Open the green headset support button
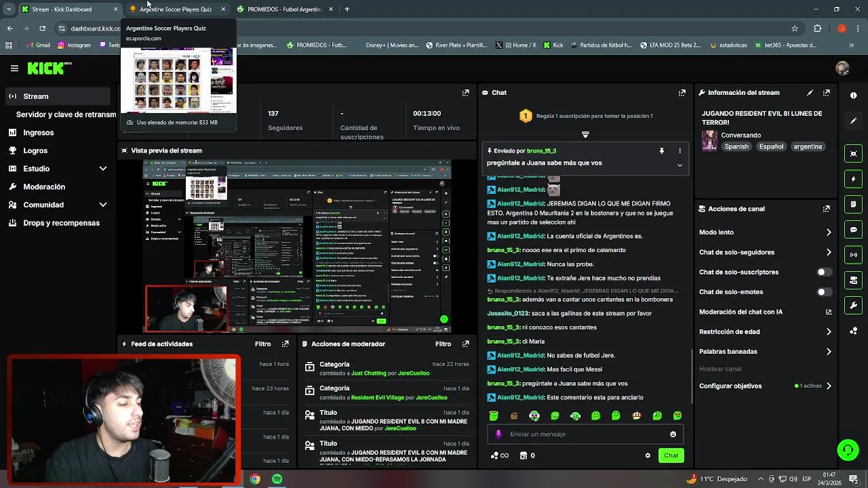This screenshot has width=868, height=488. coord(847,450)
